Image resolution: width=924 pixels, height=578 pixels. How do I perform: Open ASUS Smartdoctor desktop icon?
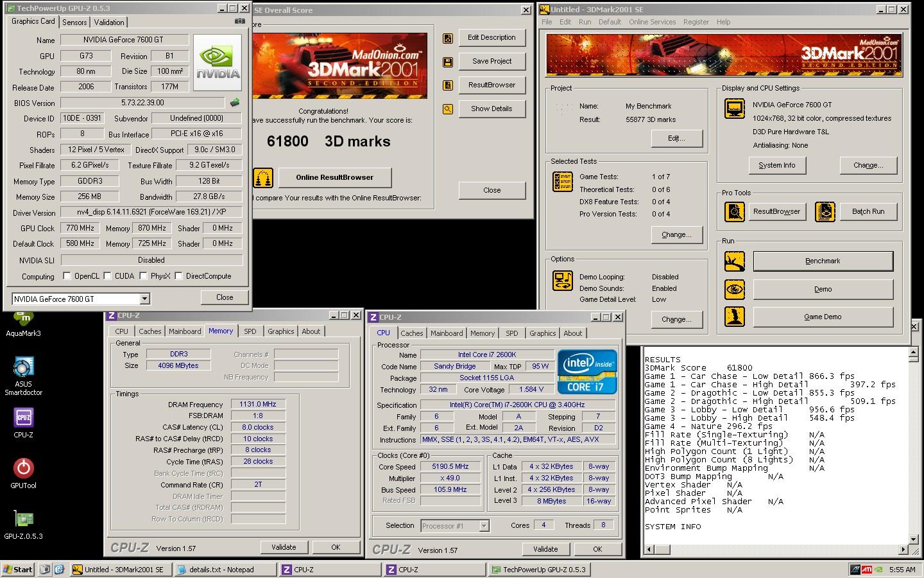[23, 376]
